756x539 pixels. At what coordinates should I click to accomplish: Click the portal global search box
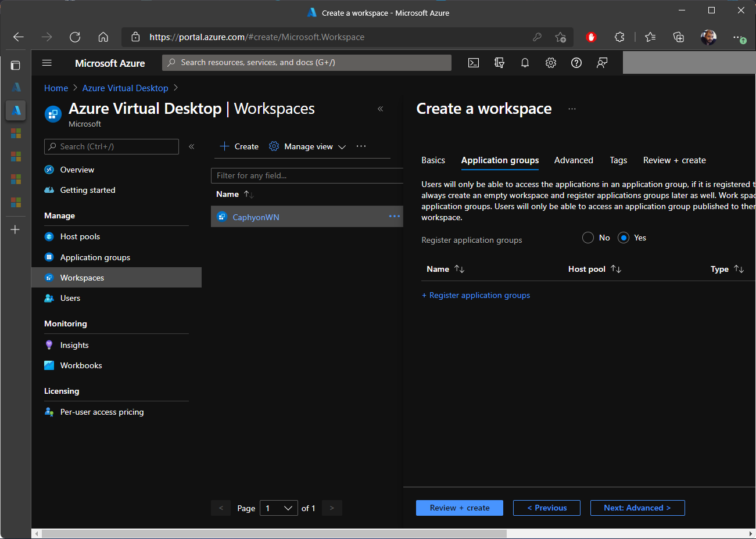307,63
